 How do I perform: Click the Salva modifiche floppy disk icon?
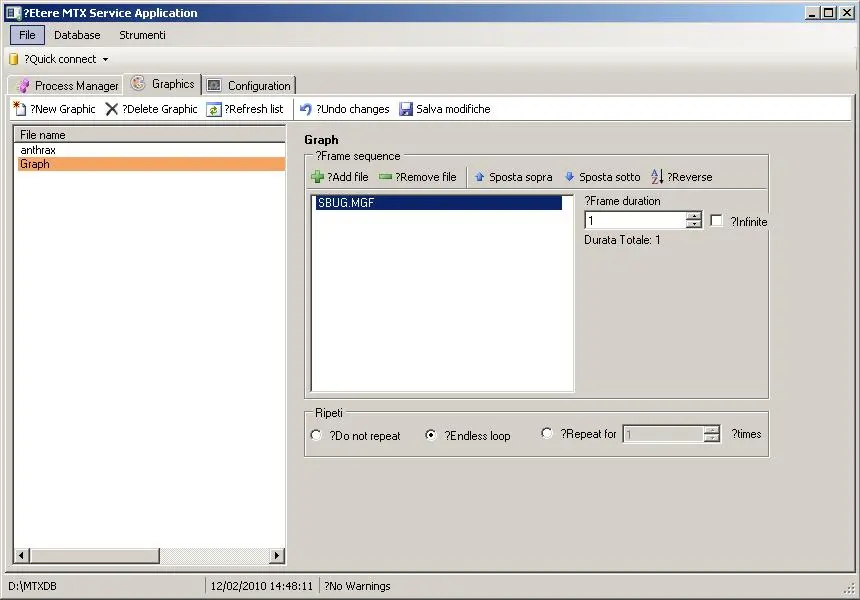click(x=406, y=109)
